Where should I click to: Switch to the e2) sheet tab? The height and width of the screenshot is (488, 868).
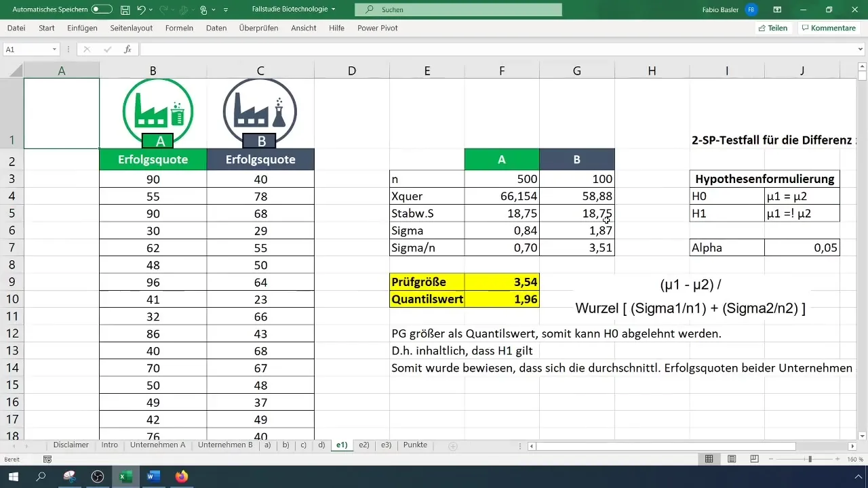363,445
